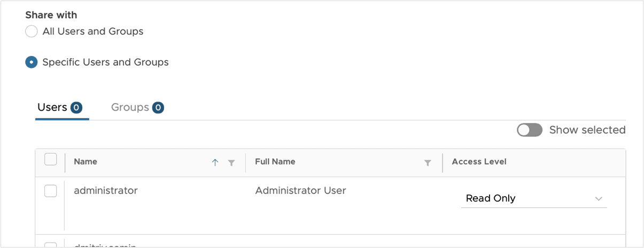644x248 pixels.
Task: Check the administrator row checkbox
Action: 51,191
